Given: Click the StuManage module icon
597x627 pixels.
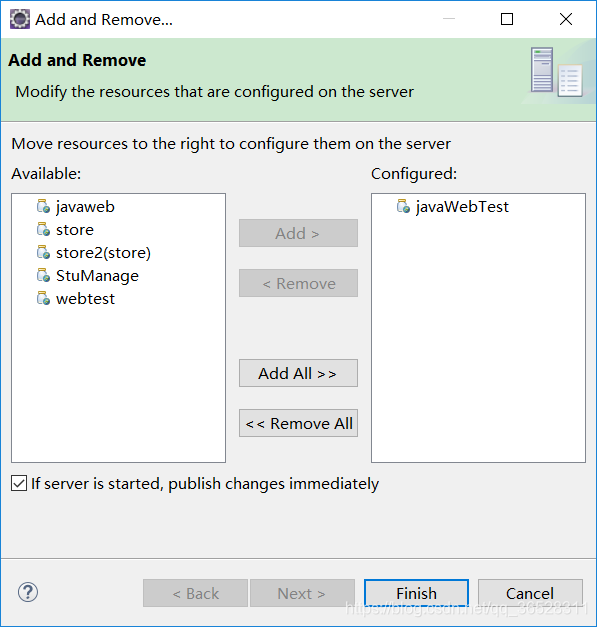Looking at the screenshot, I should tap(43, 276).
